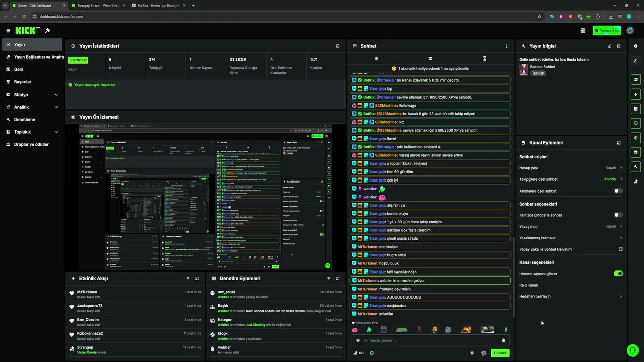
Task: Open the emoji picker in message box
Action: pyautogui.click(x=503, y=340)
